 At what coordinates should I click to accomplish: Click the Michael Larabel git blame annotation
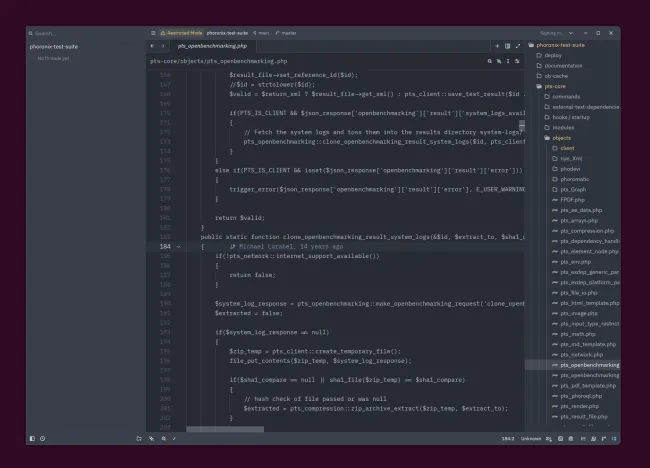point(286,247)
